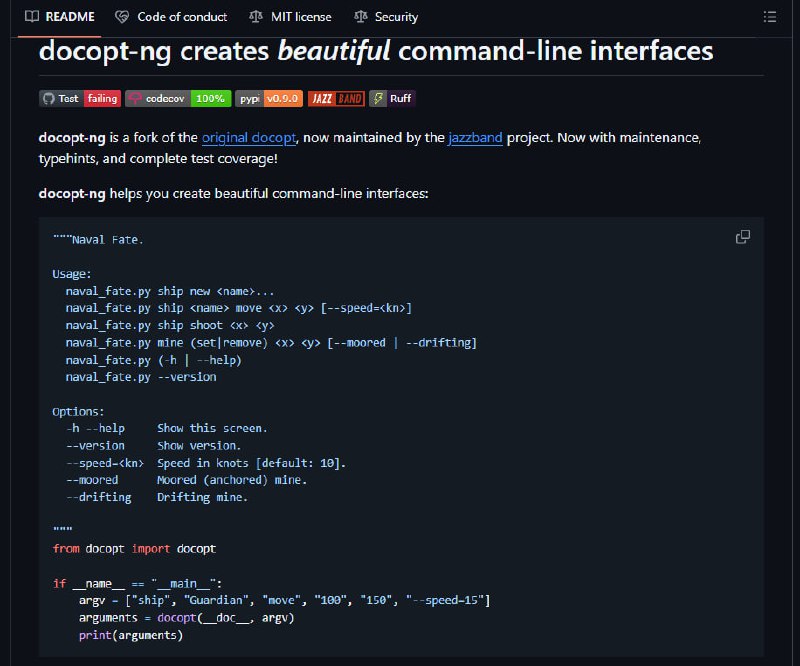Click the "Options:" line in code

click(78, 411)
